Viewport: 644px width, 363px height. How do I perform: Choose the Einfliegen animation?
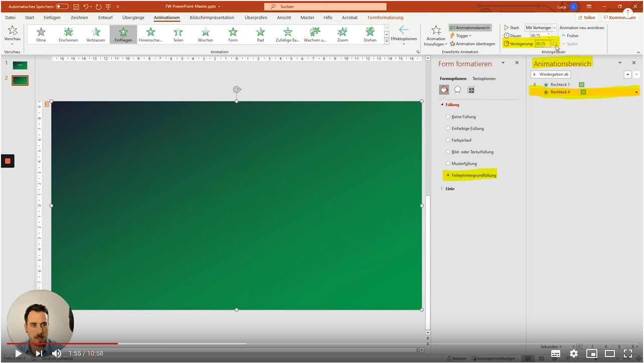coord(123,35)
